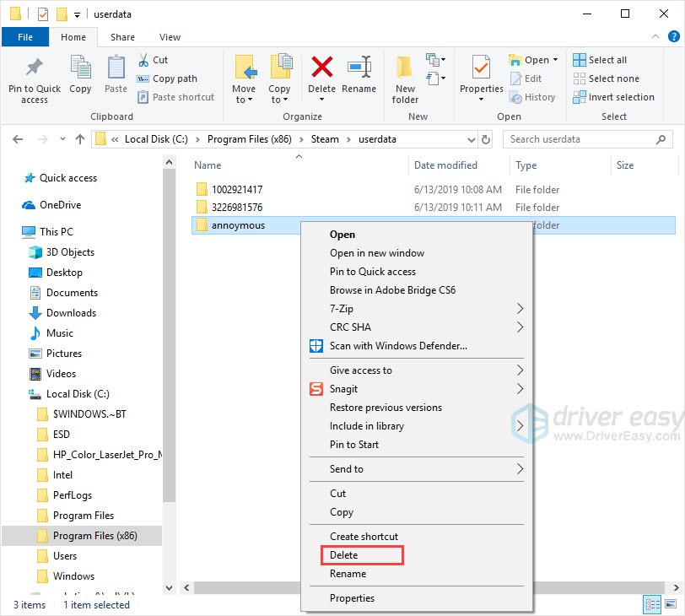Create a New folder from ribbon
The height and width of the screenshot is (616, 685).
pos(405,74)
